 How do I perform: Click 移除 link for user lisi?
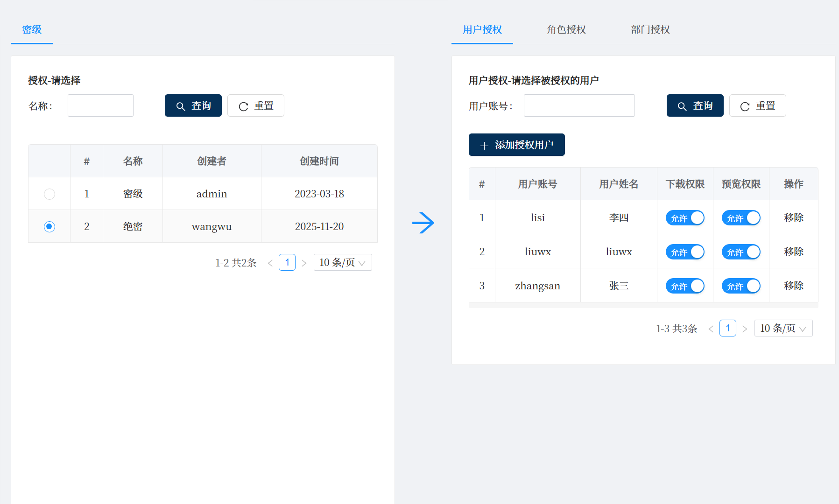pyautogui.click(x=793, y=218)
